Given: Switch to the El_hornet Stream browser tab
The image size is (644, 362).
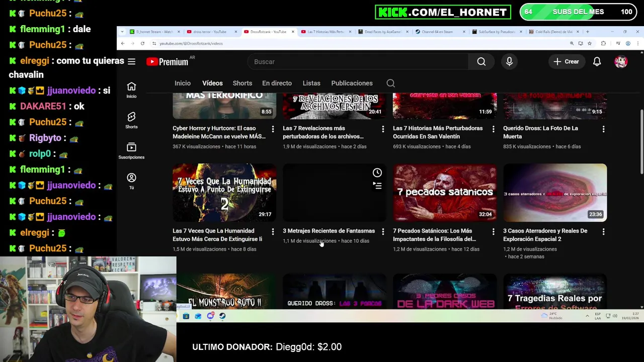Looking at the screenshot, I should pyautogui.click(x=154, y=32).
